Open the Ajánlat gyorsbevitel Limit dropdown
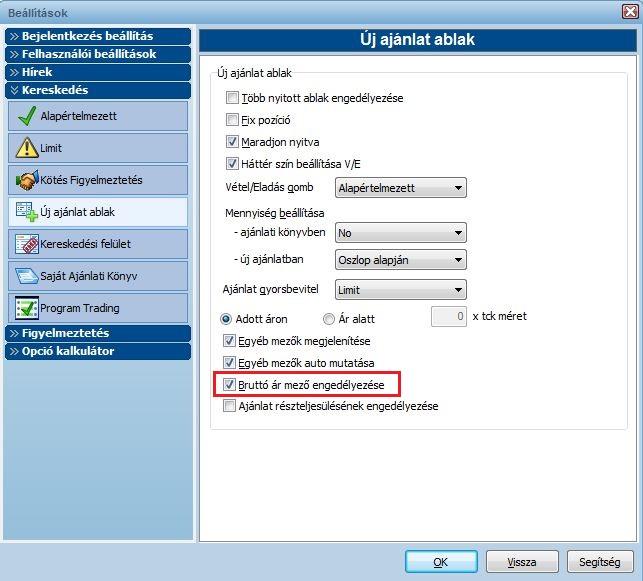The image size is (643, 581). coord(401,290)
